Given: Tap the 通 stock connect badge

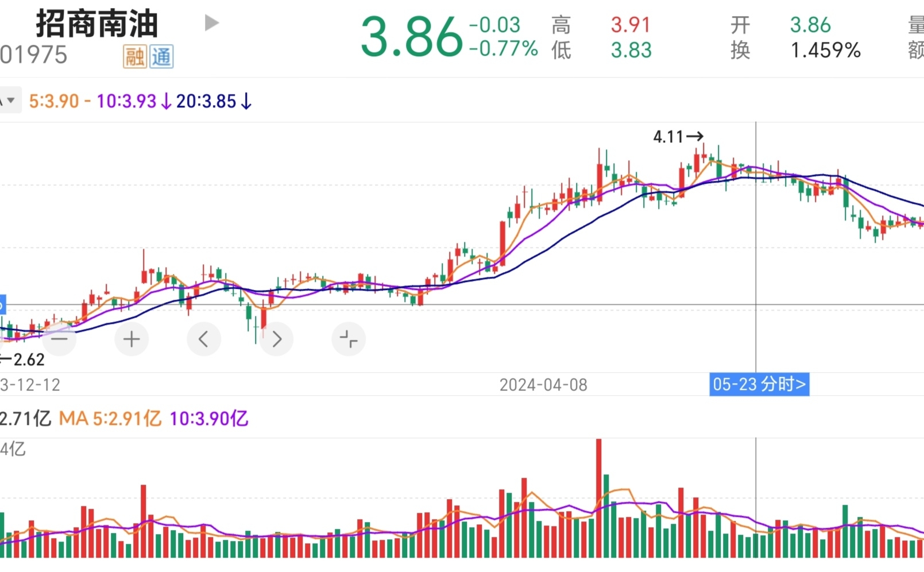Looking at the screenshot, I should pyautogui.click(x=161, y=57).
